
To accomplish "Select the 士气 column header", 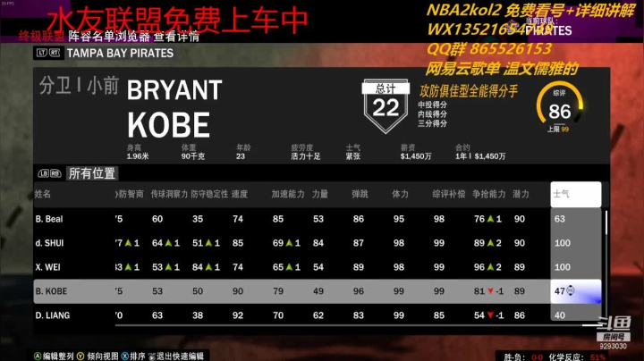I will [x=575, y=194].
